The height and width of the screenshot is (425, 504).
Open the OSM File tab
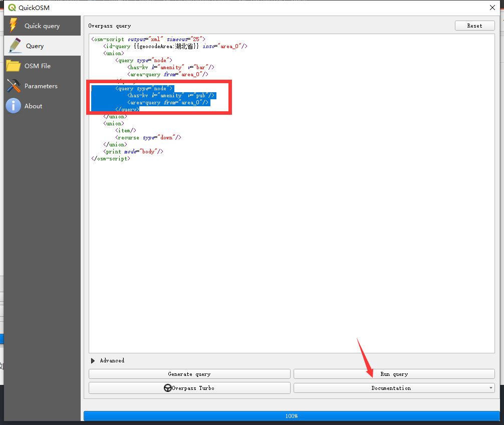coord(43,66)
